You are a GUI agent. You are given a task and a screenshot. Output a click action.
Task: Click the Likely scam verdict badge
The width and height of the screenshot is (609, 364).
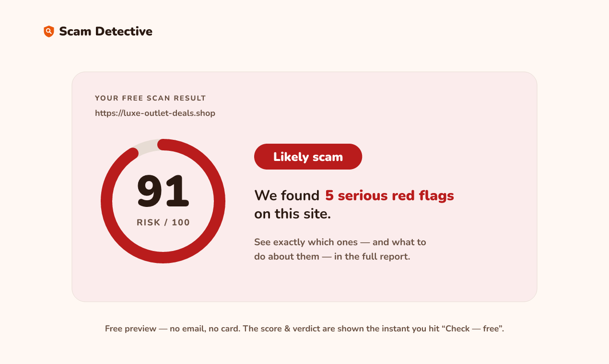click(308, 157)
